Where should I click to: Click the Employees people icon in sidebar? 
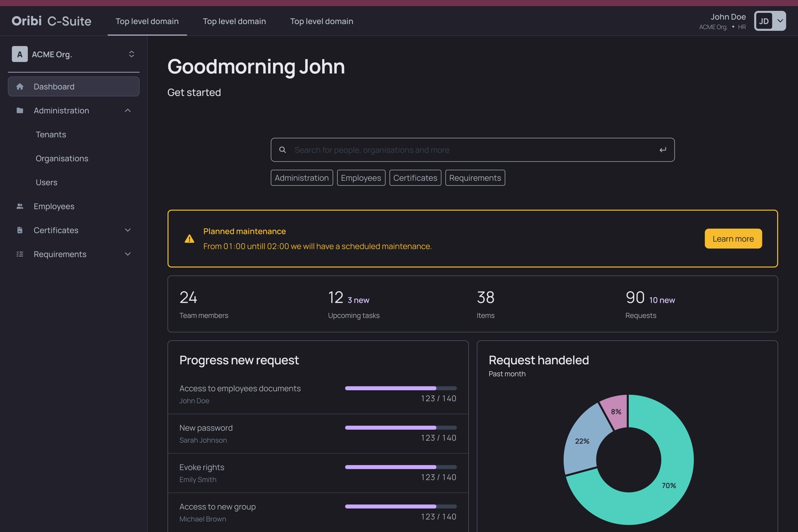(20, 206)
